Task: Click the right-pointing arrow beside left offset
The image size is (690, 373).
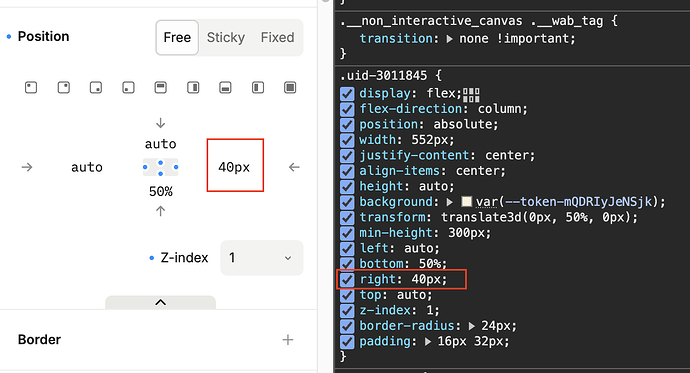Action: (27, 167)
